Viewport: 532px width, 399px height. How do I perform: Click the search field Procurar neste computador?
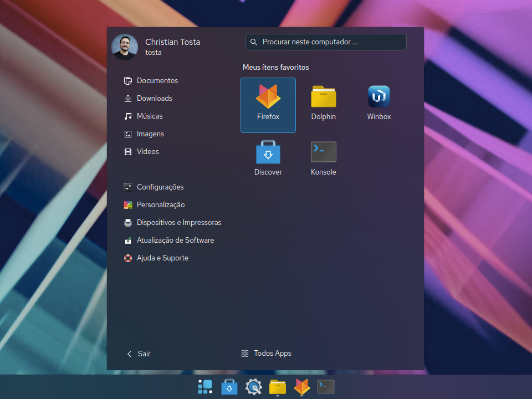325,42
